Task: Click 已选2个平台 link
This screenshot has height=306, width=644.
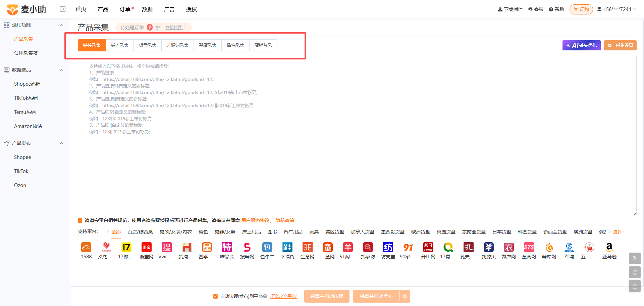Action: pyautogui.click(x=284, y=296)
